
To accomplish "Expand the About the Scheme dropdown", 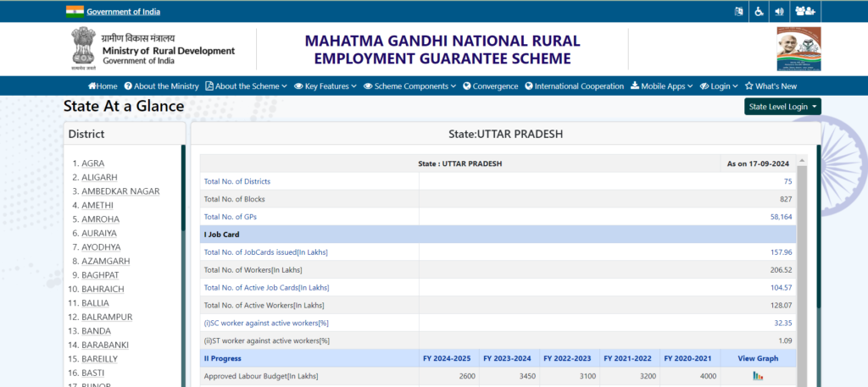I will coord(247,86).
